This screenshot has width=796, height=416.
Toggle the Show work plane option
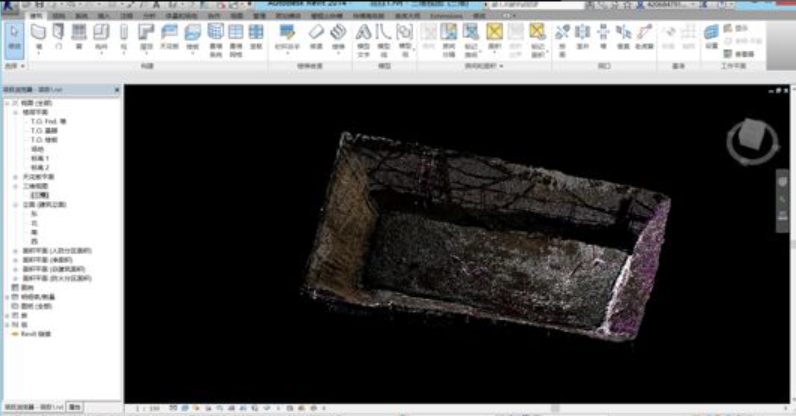(x=736, y=28)
